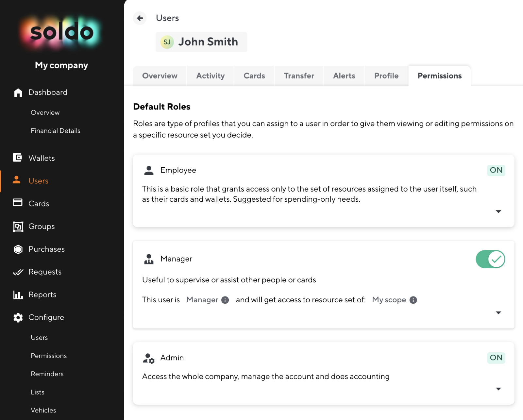The image size is (523, 420).
Task: Click the Reports bar chart icon
Action: 18,295
